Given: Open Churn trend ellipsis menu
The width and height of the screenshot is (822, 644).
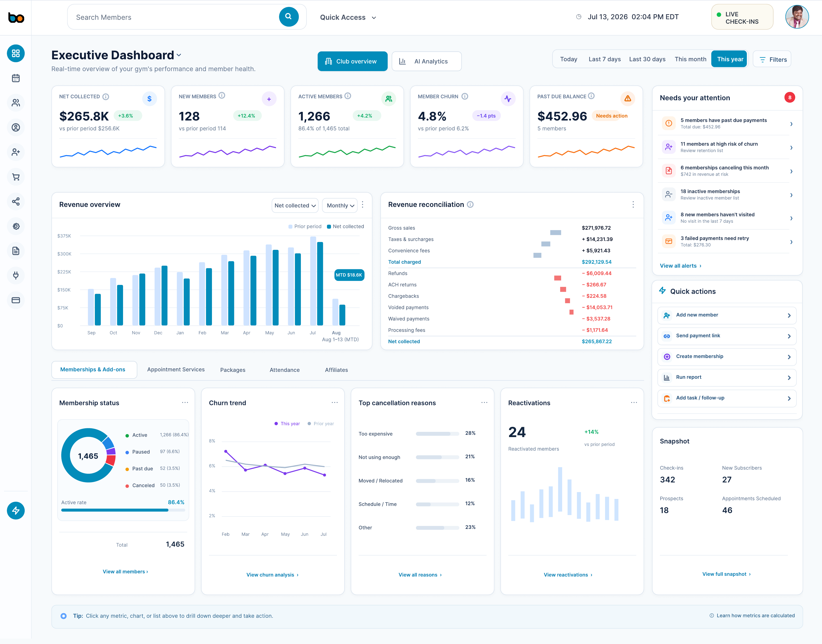Looking at the screenshot, I should point(335,403).
